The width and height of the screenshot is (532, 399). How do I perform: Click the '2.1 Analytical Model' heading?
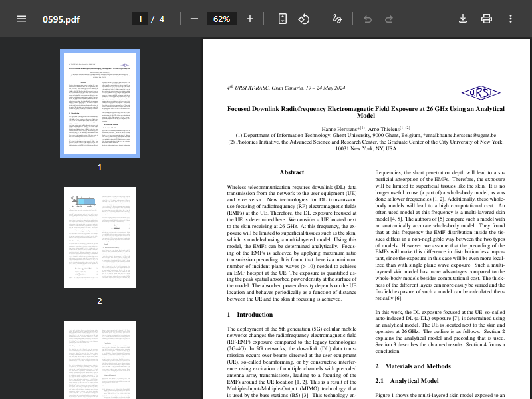click(407, 381)
